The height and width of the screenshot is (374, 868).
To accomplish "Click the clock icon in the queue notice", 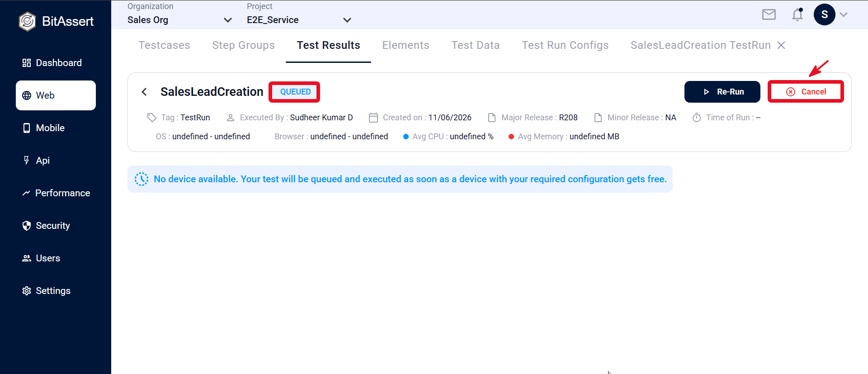I will 142,179.
